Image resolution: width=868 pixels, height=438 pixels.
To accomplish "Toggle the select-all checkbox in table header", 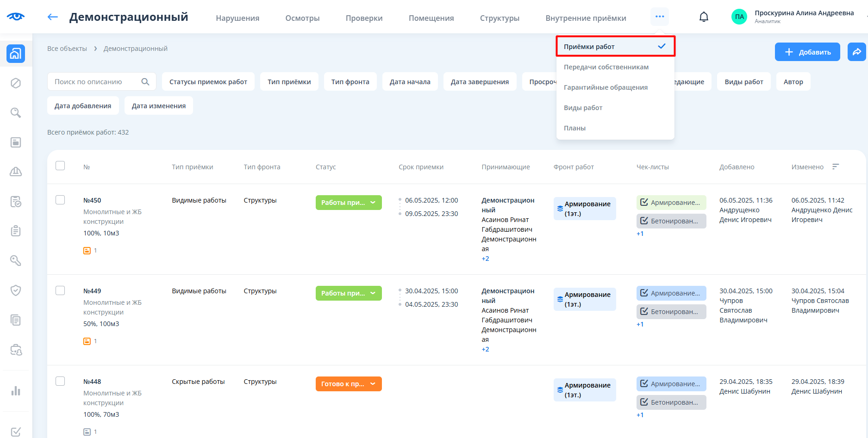I will 60,166.
